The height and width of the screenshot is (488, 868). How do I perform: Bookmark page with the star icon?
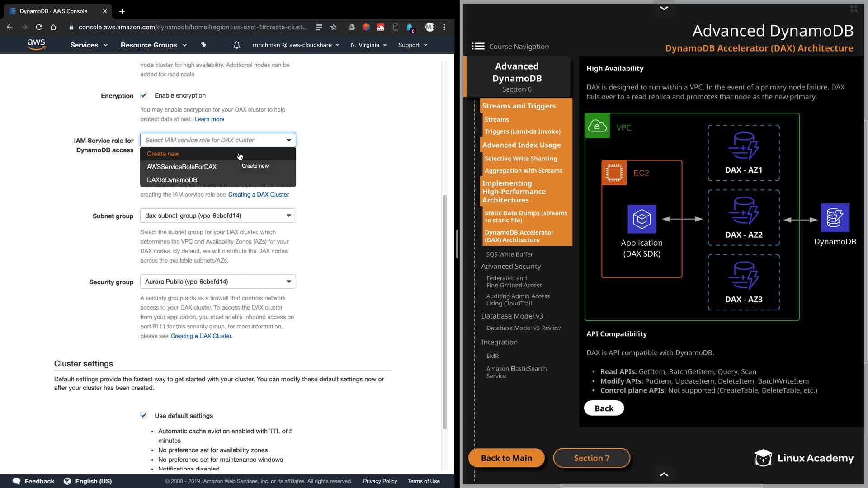pos(334,27)
